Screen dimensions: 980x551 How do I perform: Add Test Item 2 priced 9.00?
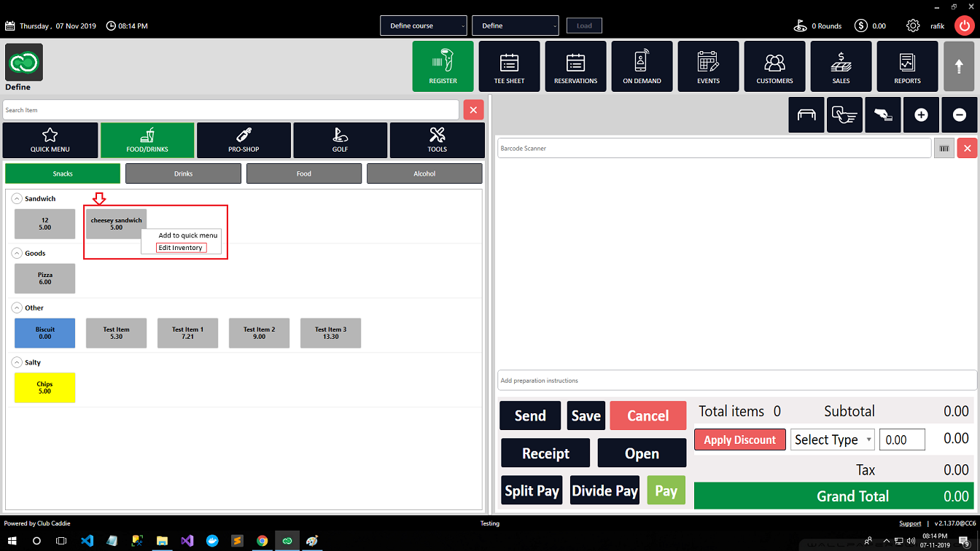pos(260,333)
